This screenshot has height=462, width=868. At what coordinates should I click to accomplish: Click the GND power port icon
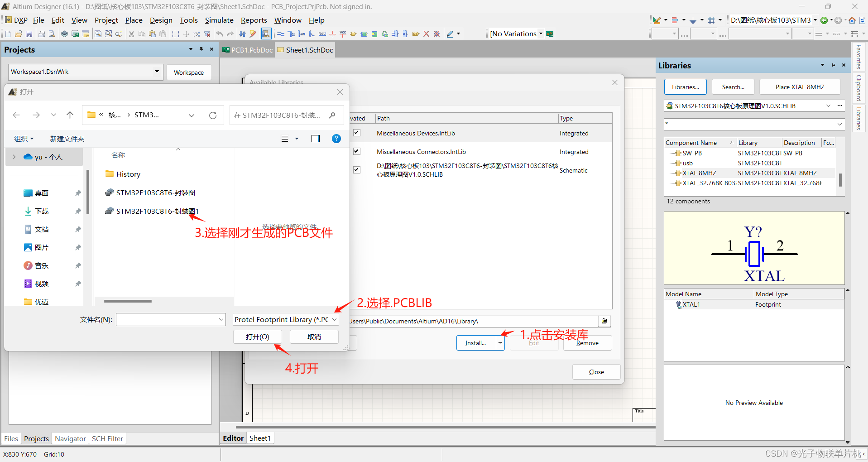pyautogui.click(x=332, y=34)
